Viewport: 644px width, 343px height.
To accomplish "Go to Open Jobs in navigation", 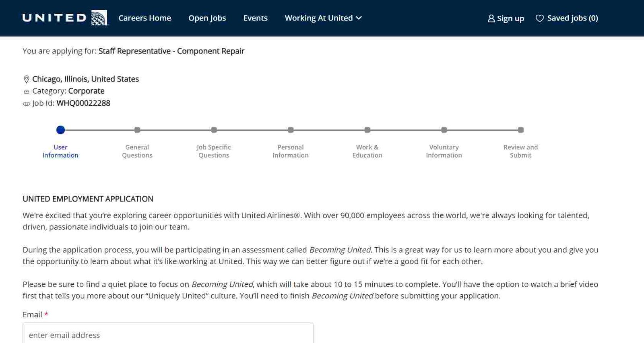I will coord(207,18).
